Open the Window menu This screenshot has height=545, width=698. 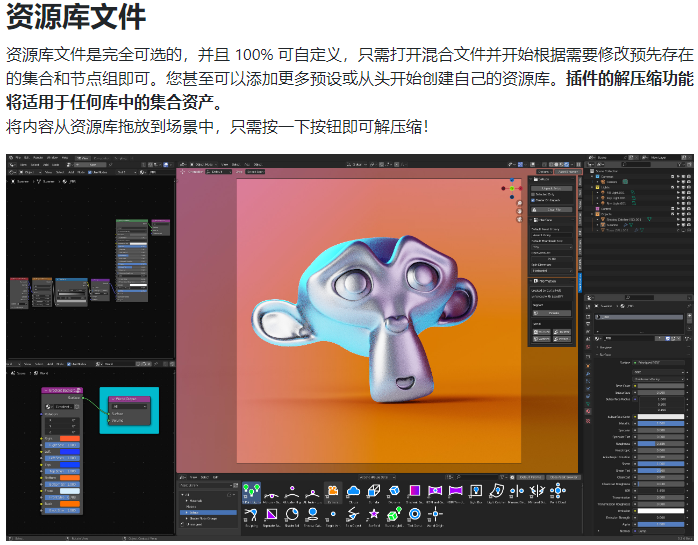pos(53,158)
